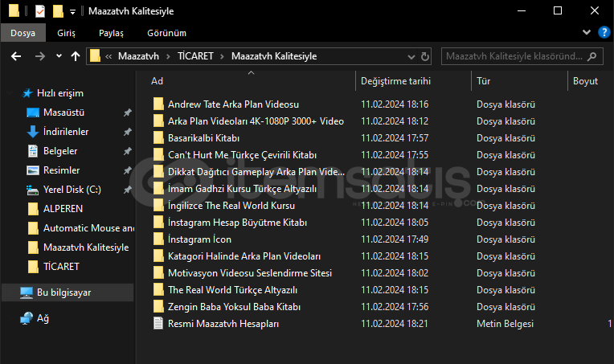Click Metin Belgesi type cell
This screenshot has height=364, width=614.
(x=505, y=324)
